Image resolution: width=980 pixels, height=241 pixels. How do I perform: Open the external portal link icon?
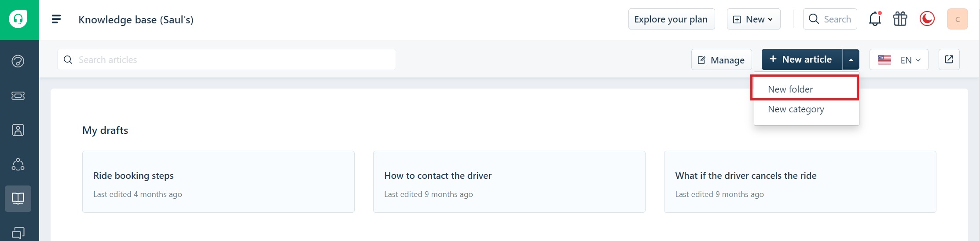pos(949,59)
